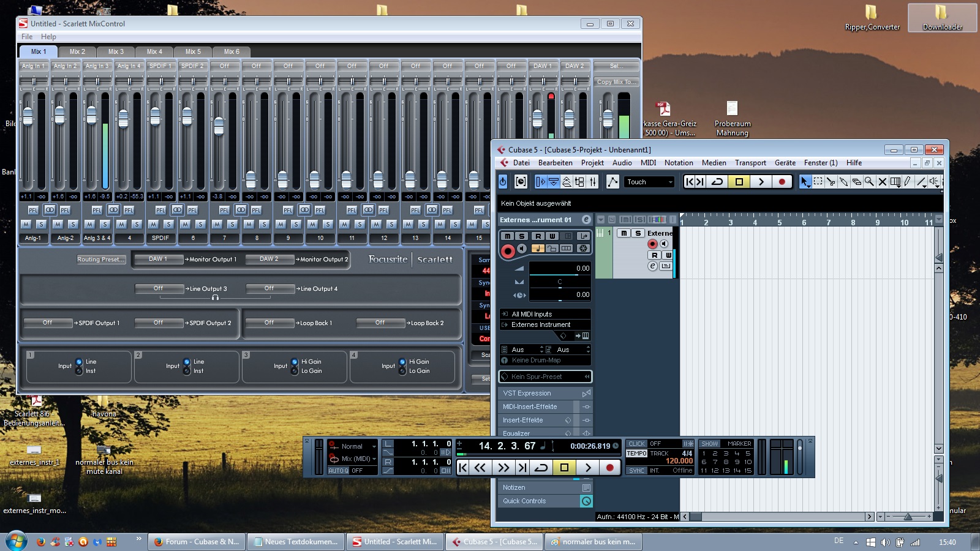Toggle Record Enable on inspector track
Viewport: 980px width, 551px height.
point(507,251)
